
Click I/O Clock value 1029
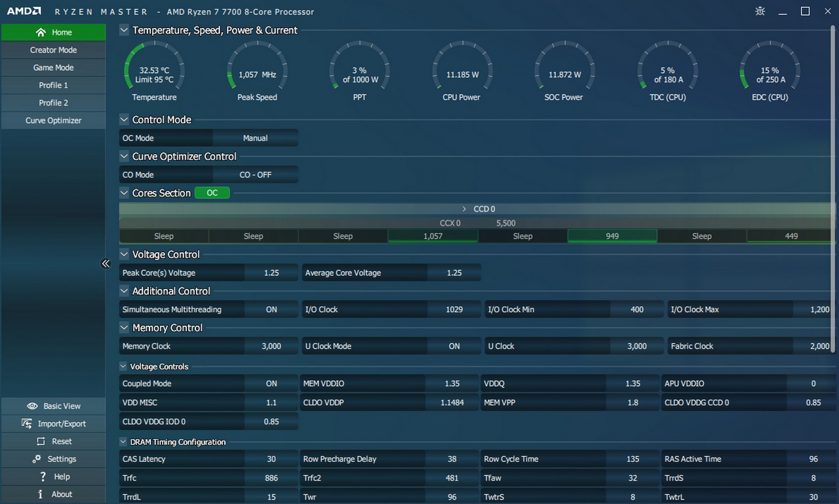454,309
